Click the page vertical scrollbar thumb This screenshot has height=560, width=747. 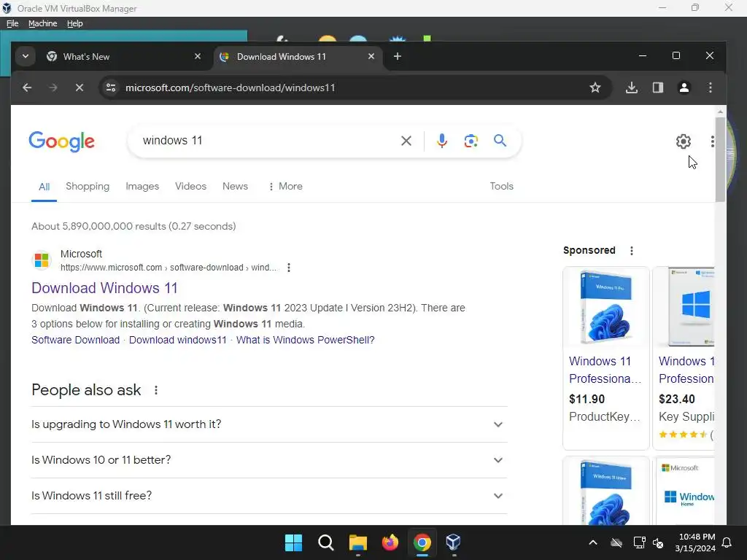pos(720,159)
